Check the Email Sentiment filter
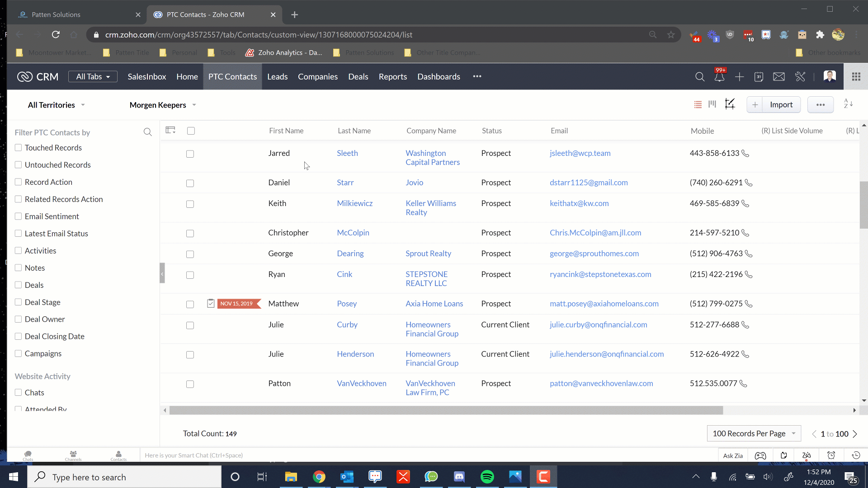Image resolution: width=868 pixels, height=488 pixels. pos(18,216)
